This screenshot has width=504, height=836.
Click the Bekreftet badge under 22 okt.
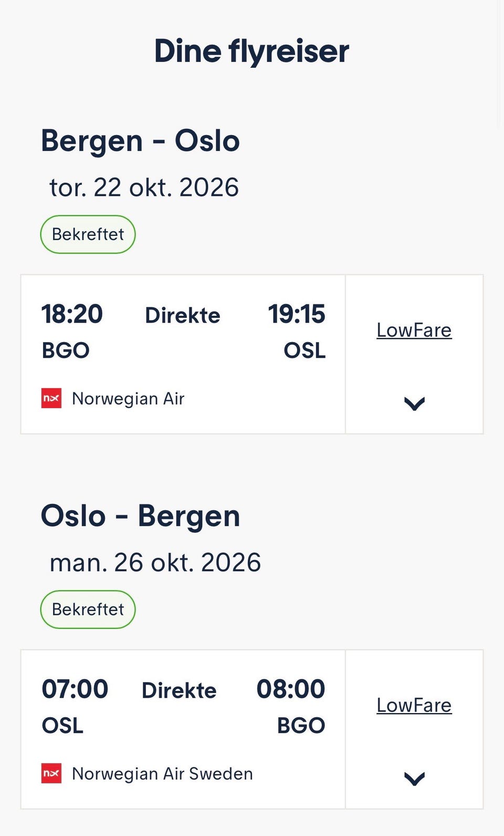pos(88,234)
